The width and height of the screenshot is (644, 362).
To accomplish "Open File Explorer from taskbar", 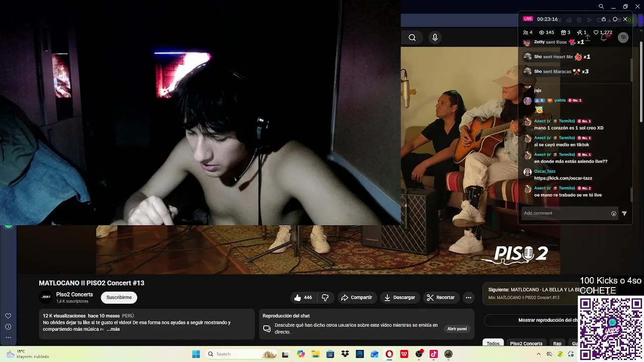I will pos(315,354).
